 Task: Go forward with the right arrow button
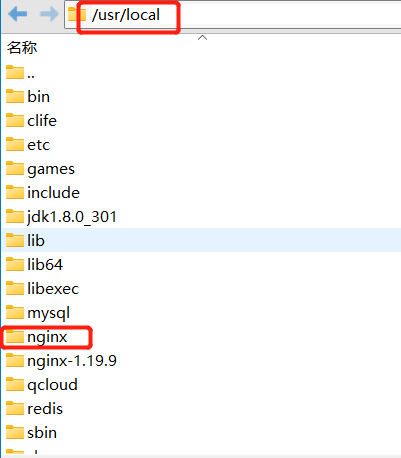(49, 14)
